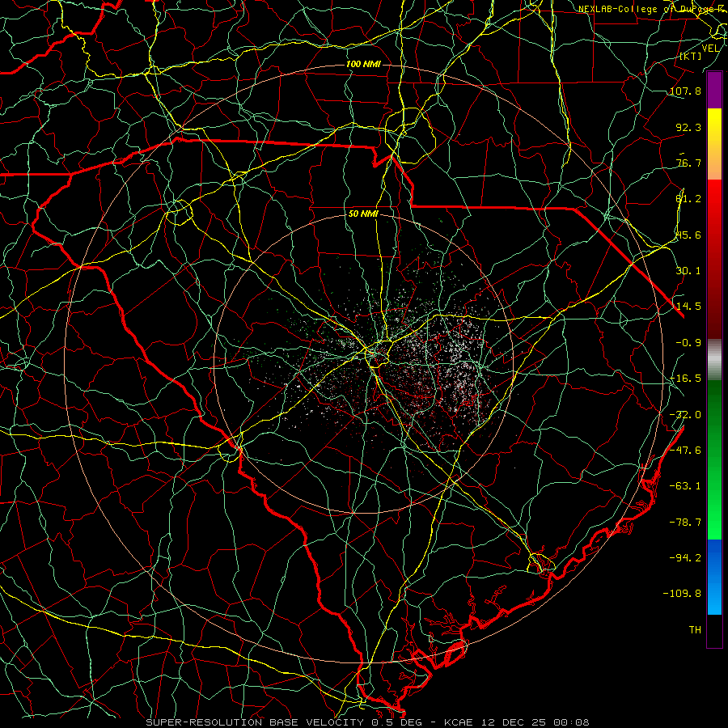This screenshot has width=728, height=728.
Task: Click the 107.8 value on velocity scale
Action: tap(685, 91)
